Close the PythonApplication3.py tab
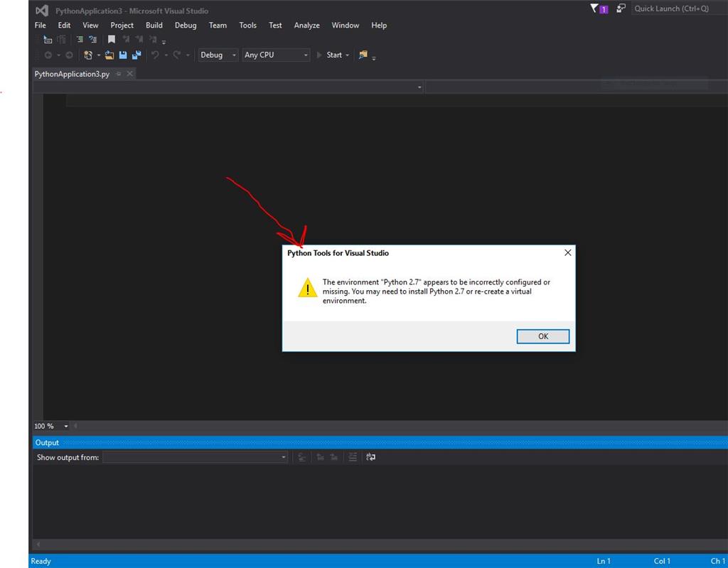Viewport: 728px width, 568px height. (x=130, y=73)
